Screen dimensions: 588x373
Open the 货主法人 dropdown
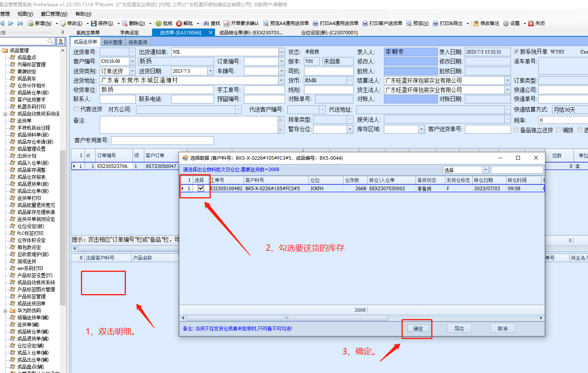[x=507, y=89]
